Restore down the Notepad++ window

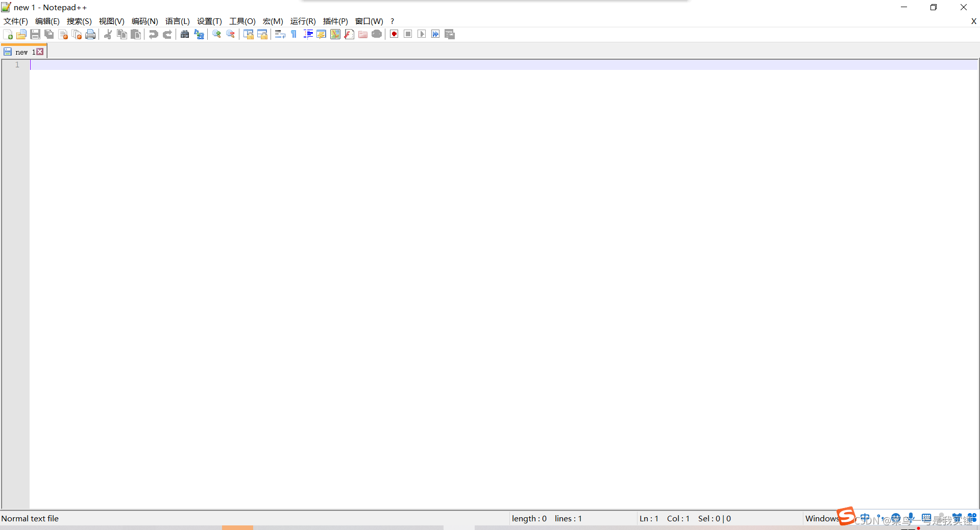point(934,7)
